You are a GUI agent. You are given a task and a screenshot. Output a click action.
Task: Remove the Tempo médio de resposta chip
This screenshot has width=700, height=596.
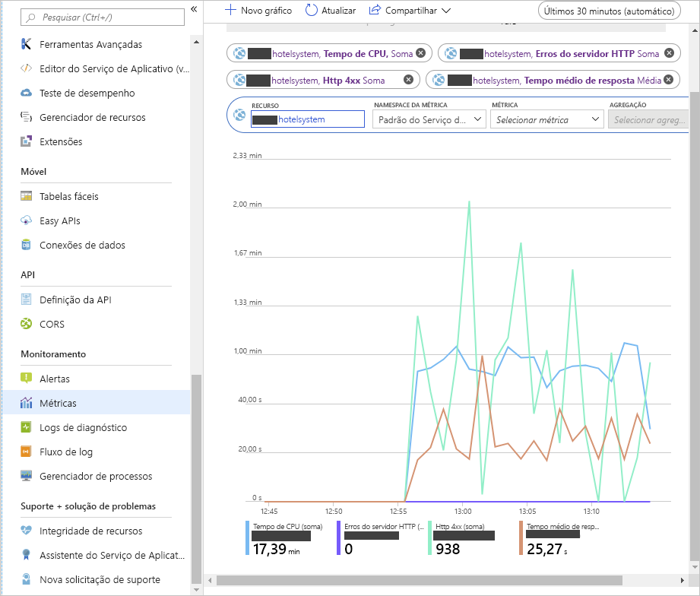[668, 80]
